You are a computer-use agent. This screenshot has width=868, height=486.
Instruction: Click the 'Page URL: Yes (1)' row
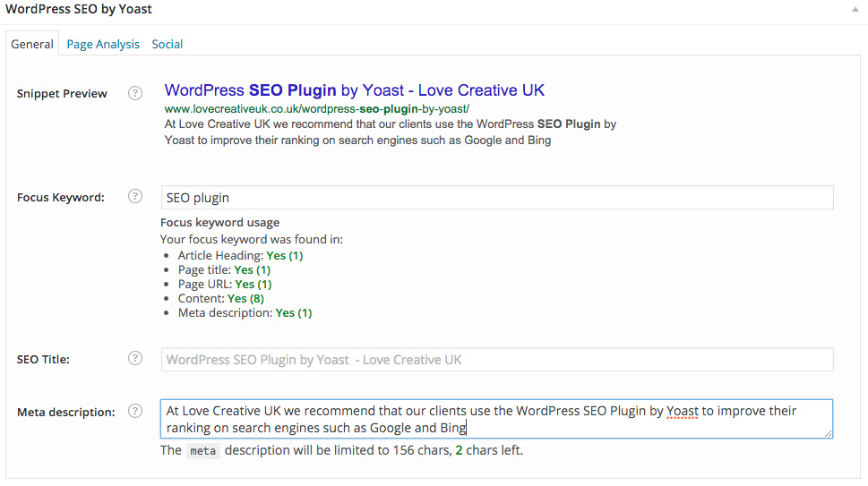point(225,285)
